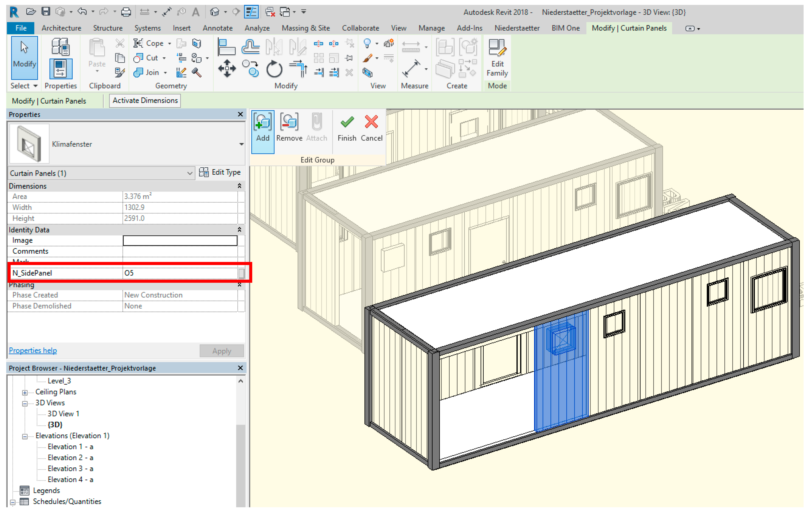Open the Klimafenster type selector dropdown
Viewport: 812px width, 517px height.
tap(241, 144)
